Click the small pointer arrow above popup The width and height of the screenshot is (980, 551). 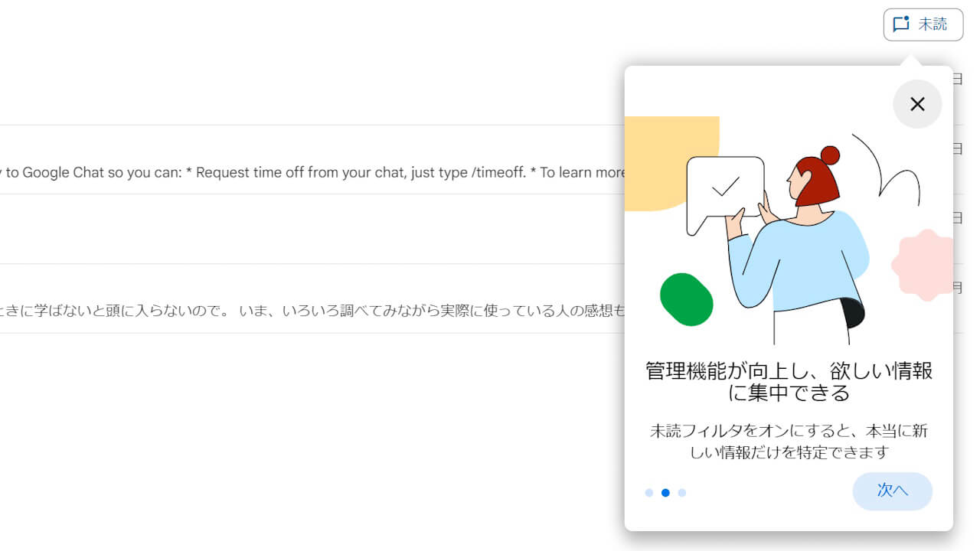pos(910,60)
